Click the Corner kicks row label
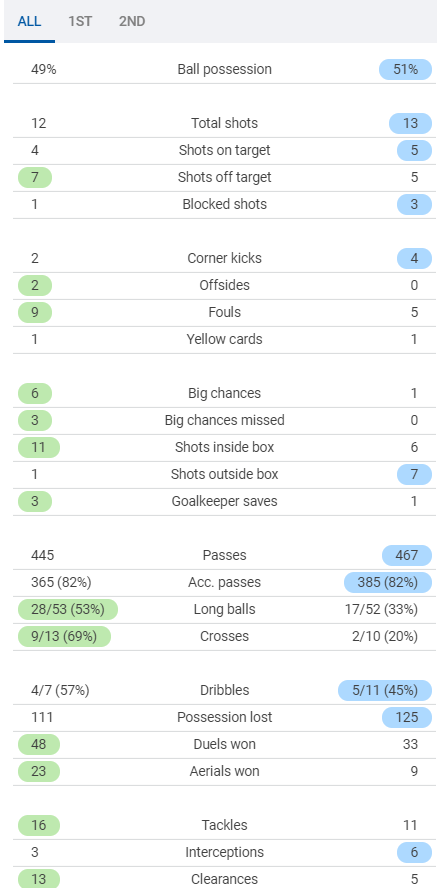Image resolution: width=437 pixels, height=888 pixels. click(x=224, y=258)
